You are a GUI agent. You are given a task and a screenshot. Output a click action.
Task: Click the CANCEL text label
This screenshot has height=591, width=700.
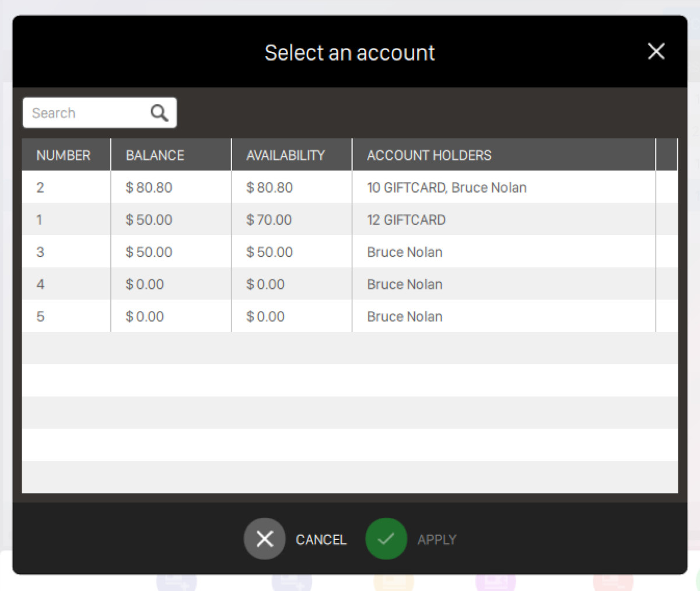(321, 540)
